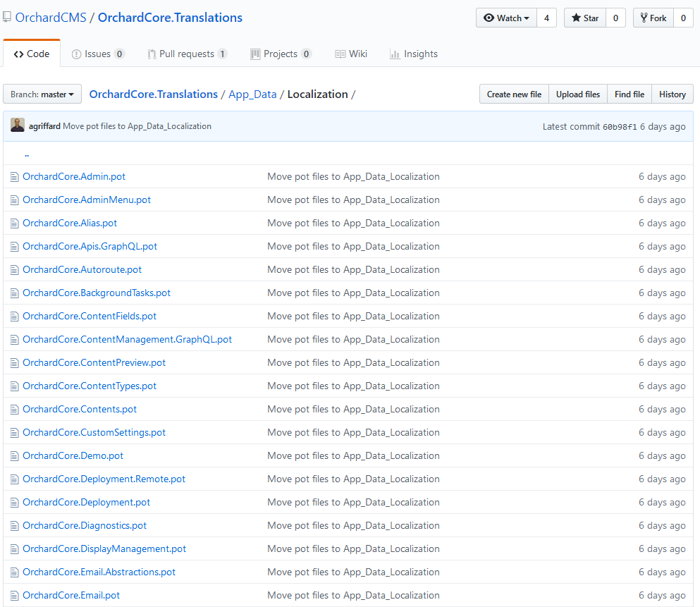Image resolution: width=700 pixels, height=607 pixels.
Task: Open OrchardCore.AdminMenu.pot file
Action: (87, 200)
